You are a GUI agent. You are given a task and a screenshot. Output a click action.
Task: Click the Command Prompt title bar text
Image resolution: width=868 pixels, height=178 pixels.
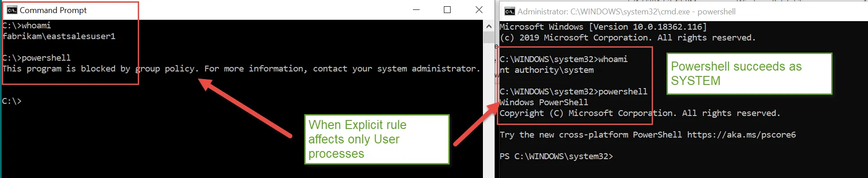tap(53, 10)
